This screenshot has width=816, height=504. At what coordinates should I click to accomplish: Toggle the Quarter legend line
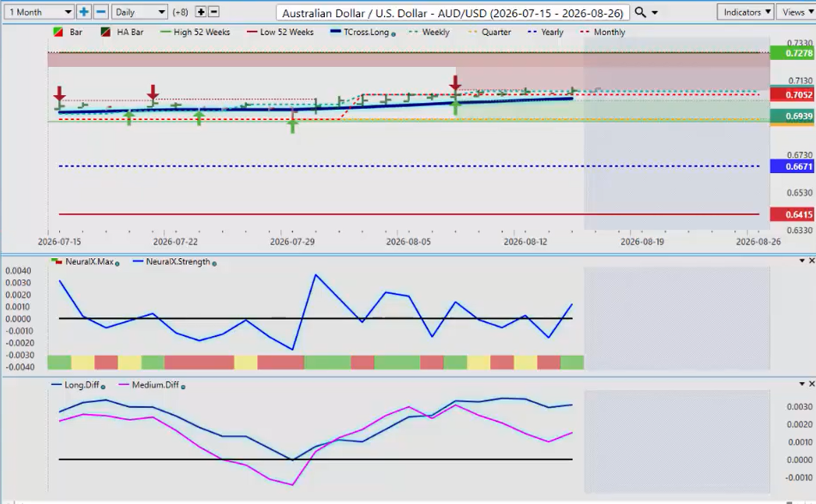489,33
